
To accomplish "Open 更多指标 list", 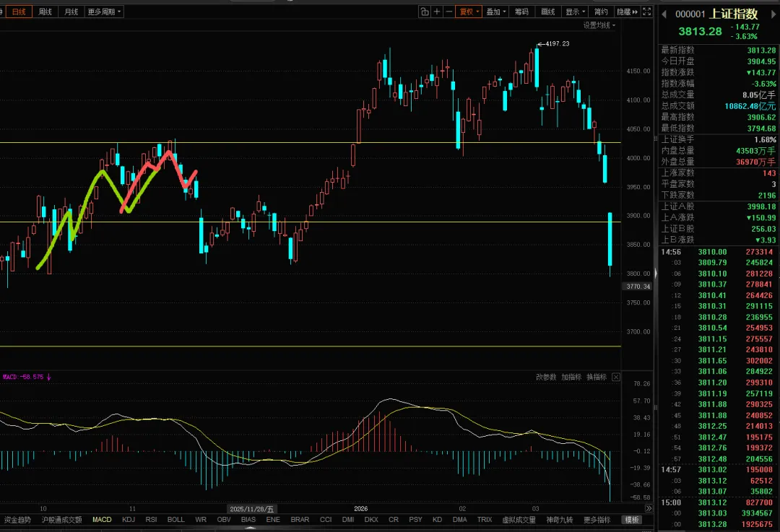I will coord(597,520).
